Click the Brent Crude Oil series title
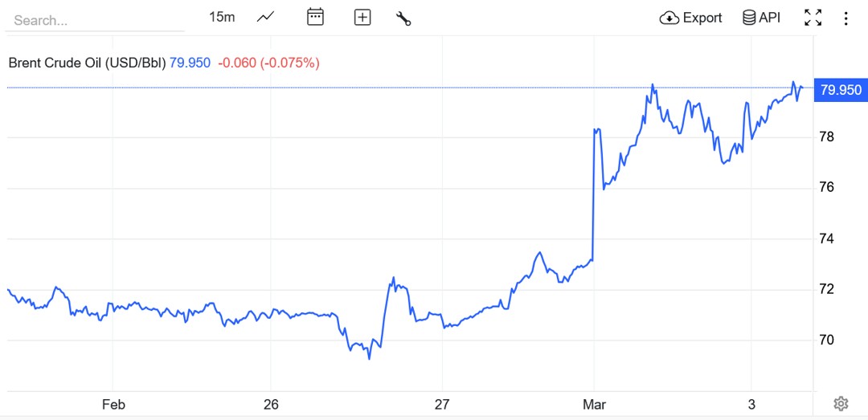 [x=87, y=62]
